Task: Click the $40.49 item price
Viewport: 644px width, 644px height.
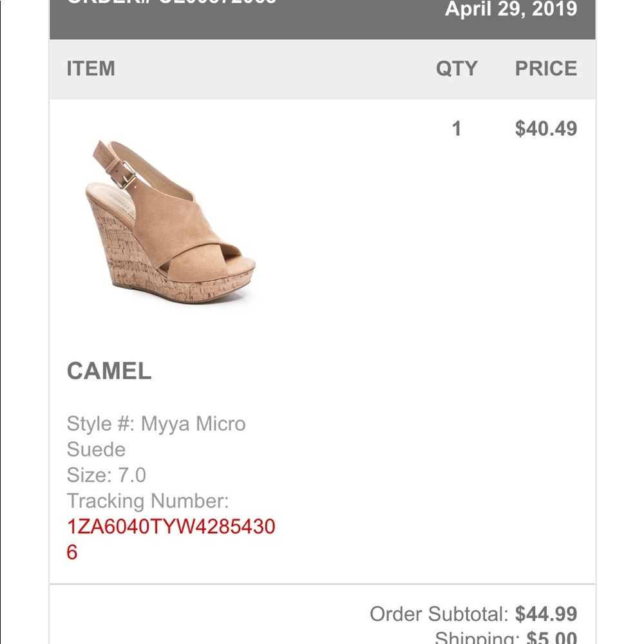Action: coord(545,129)
